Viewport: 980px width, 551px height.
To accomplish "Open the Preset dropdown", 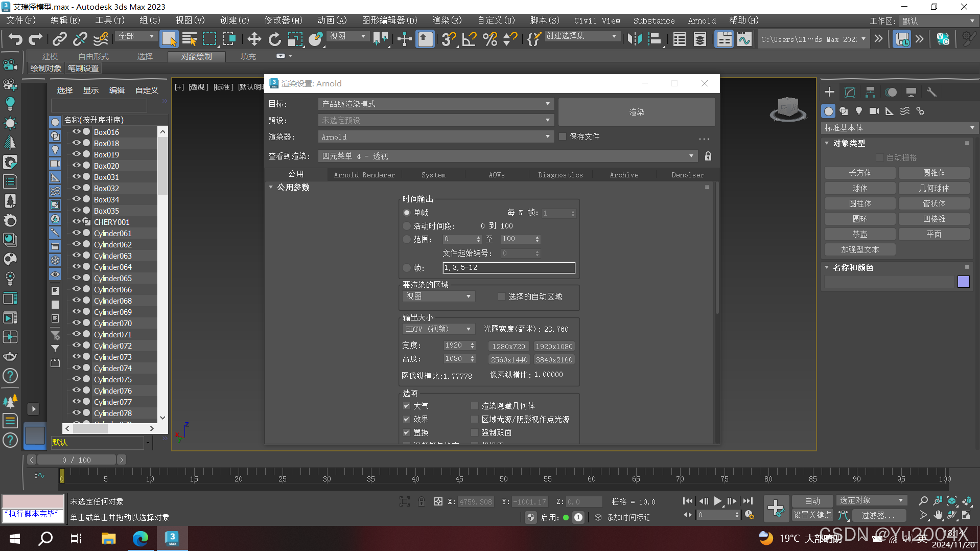I will click(435, 120).
